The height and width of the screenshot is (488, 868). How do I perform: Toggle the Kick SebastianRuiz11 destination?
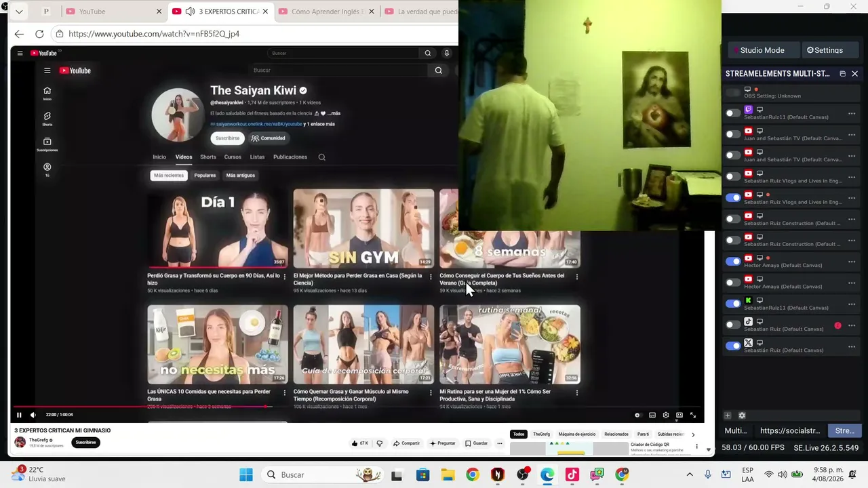(733, 304)
